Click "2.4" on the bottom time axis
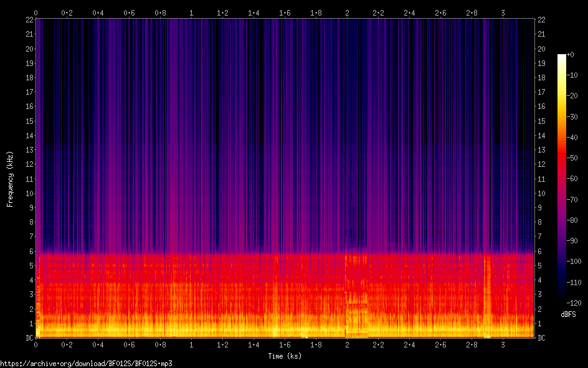 tap(409, 344)
